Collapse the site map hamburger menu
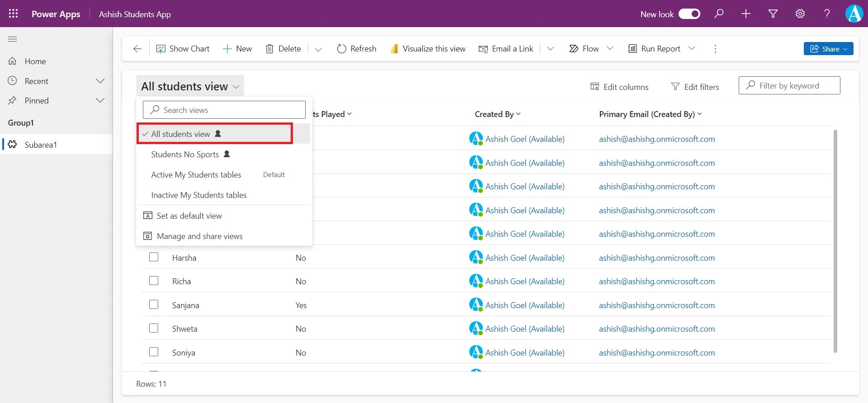This screenshot has width=868, height=403. pyautogui.click(x=13, y=39)
